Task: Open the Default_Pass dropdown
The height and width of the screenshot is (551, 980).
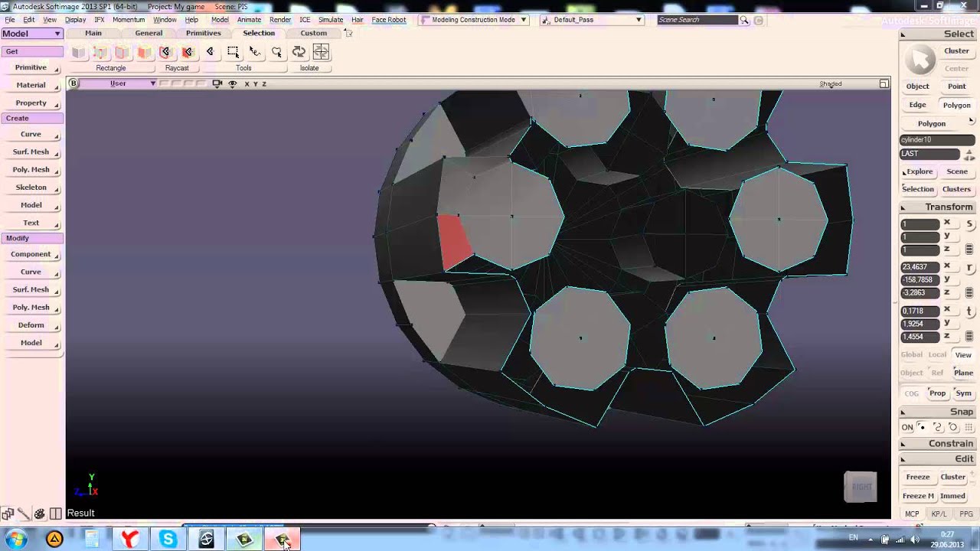Action: [591, 20]
